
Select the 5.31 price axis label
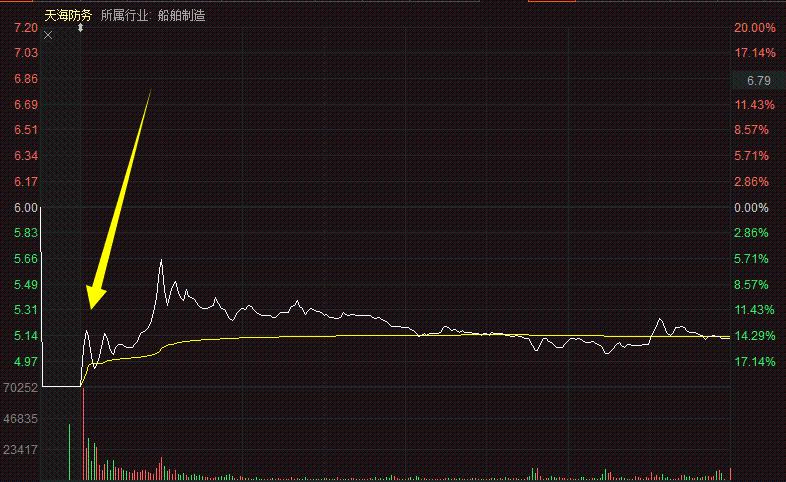tap(26, 310)
